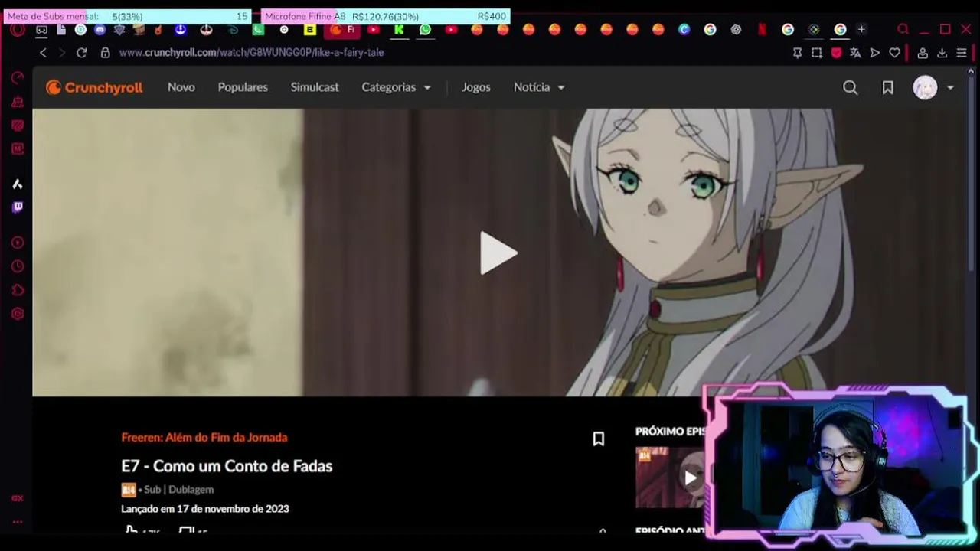Open the Jogos page
Viewport: 980px width, 551px height.
[x=475, y=87]
